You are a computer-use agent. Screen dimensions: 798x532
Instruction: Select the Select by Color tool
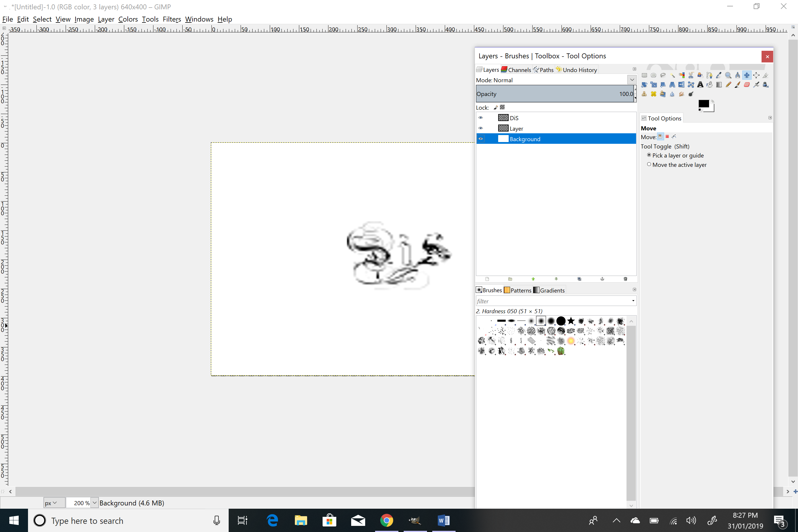681,75
